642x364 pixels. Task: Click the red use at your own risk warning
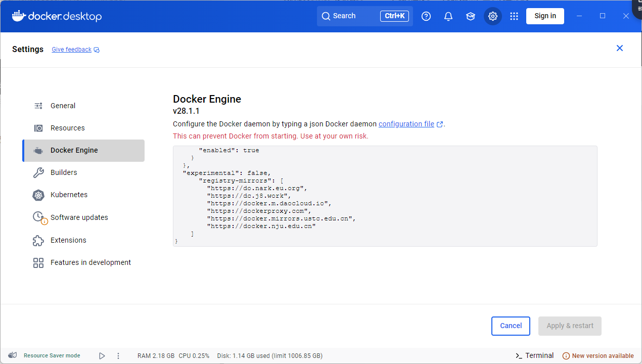tap(270, 136)
